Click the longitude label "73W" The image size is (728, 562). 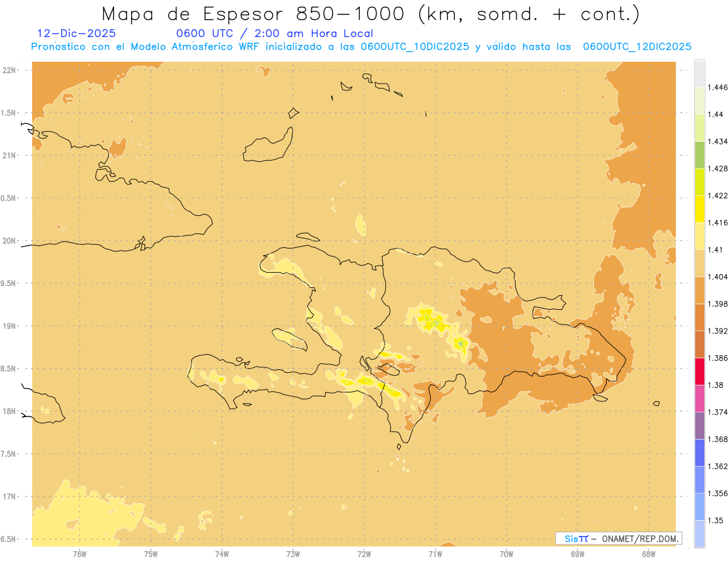pyautogui.click(x=293, y=554)
